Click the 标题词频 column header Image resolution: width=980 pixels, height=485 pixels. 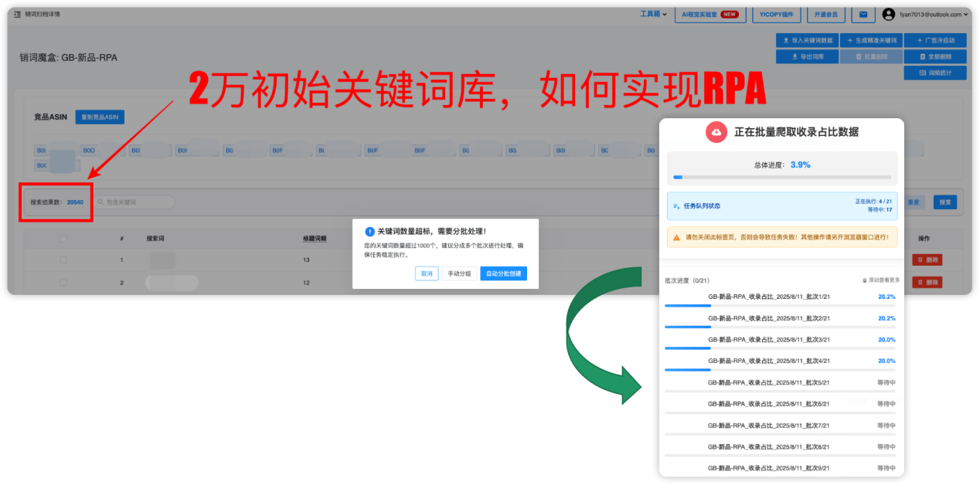[x=315, y=239]
